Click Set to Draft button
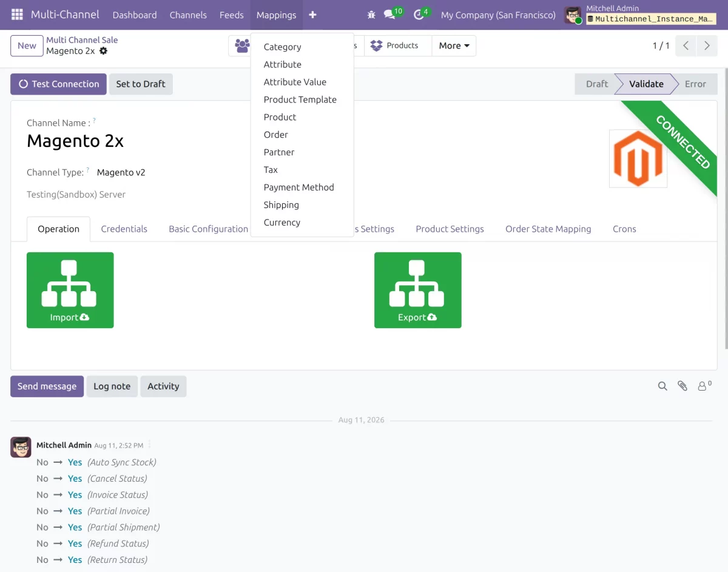Screen dimensions: 728x572 (x=141, y=84)
